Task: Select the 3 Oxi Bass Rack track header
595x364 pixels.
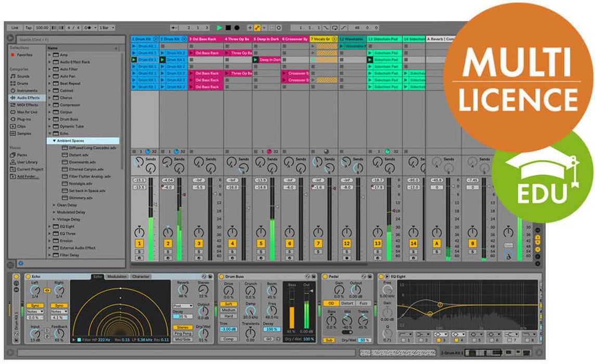Action: coord(205,39)
